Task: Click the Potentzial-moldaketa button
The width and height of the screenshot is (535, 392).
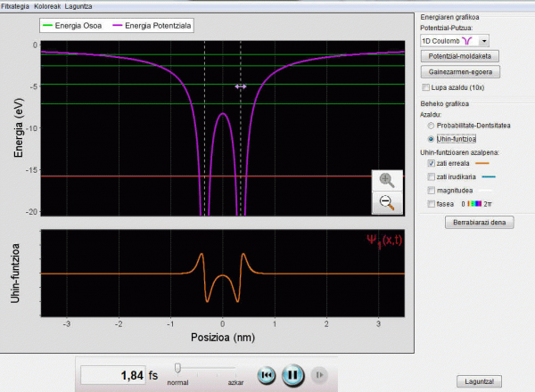Action: (459, 55)
